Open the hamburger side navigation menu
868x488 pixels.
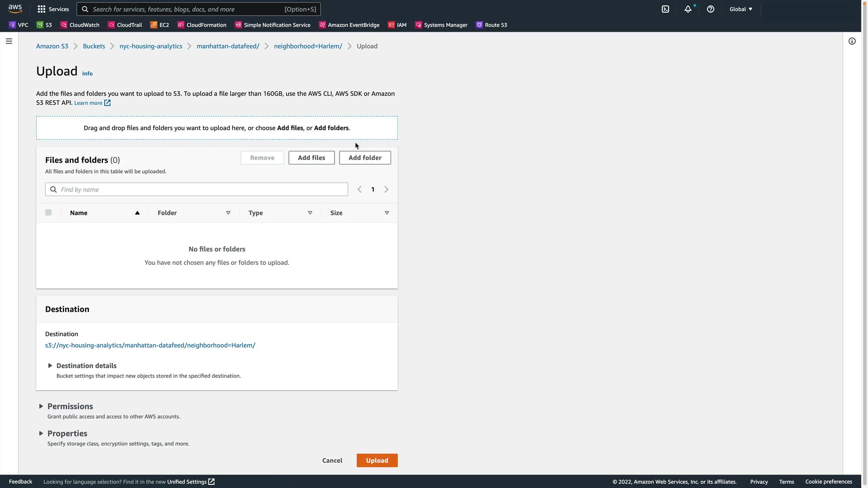coord(9,41)
